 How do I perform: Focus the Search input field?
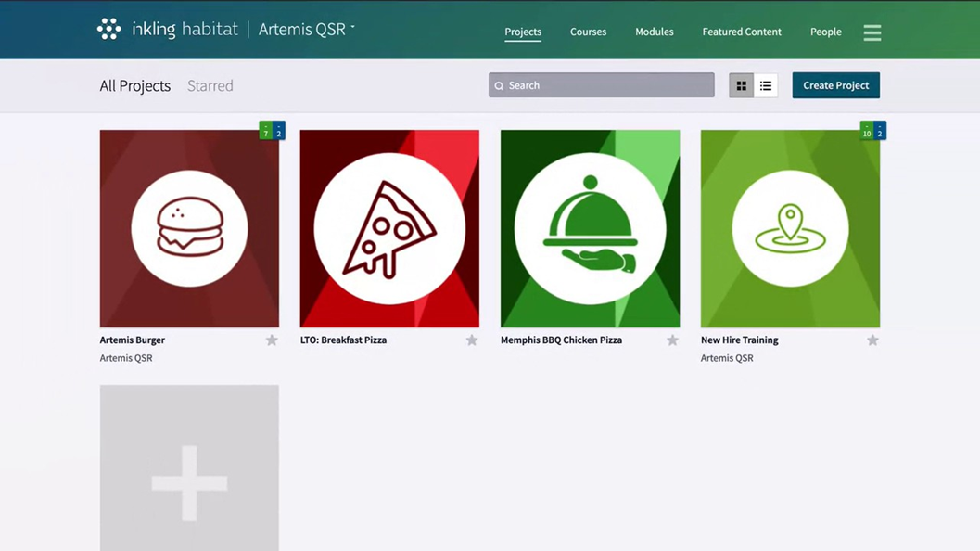607,85
